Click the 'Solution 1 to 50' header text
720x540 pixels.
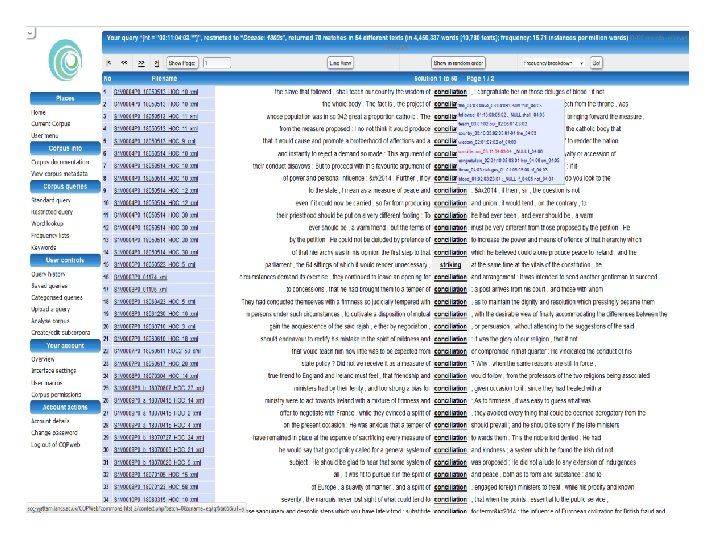(x=436, y=79)
